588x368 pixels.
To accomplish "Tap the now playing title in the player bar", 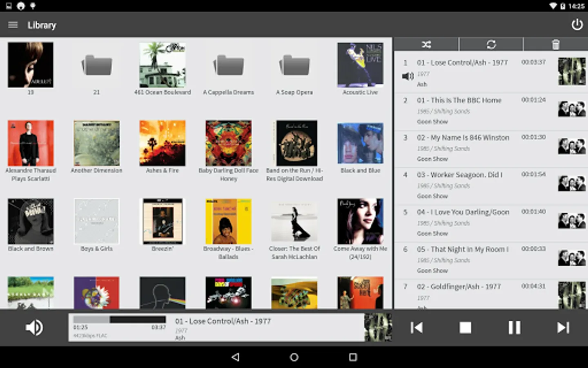I will [x=223, y=321].
